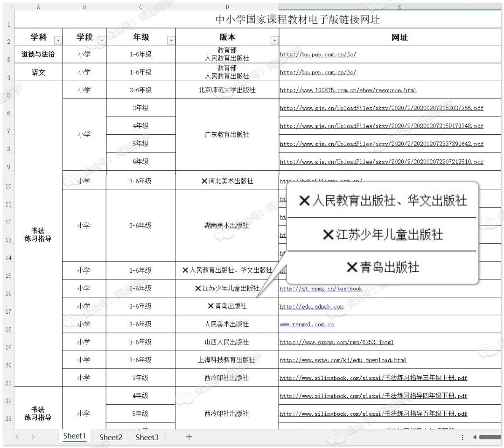Screen dimensions: 504x448
Task: Select the 山西人民出版社 cell
Action: point(227,342)
